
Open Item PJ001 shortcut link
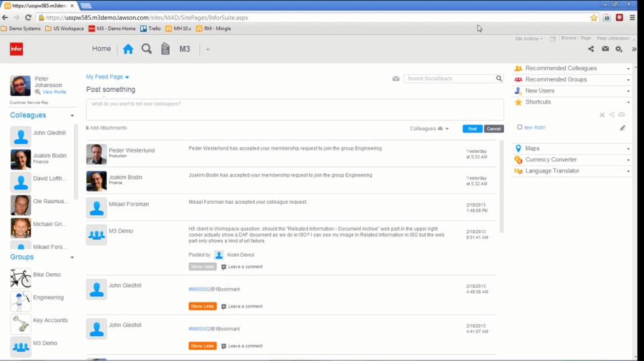point(535,128)
